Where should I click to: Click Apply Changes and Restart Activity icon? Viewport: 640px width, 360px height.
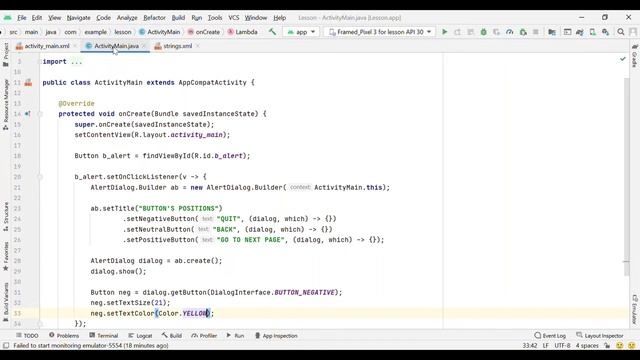pos(457,32)
